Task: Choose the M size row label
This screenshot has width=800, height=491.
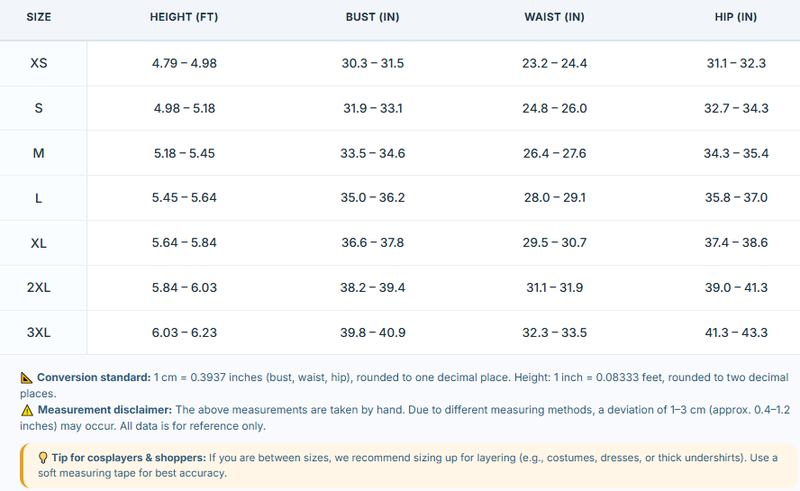Action: click(39, 153)
